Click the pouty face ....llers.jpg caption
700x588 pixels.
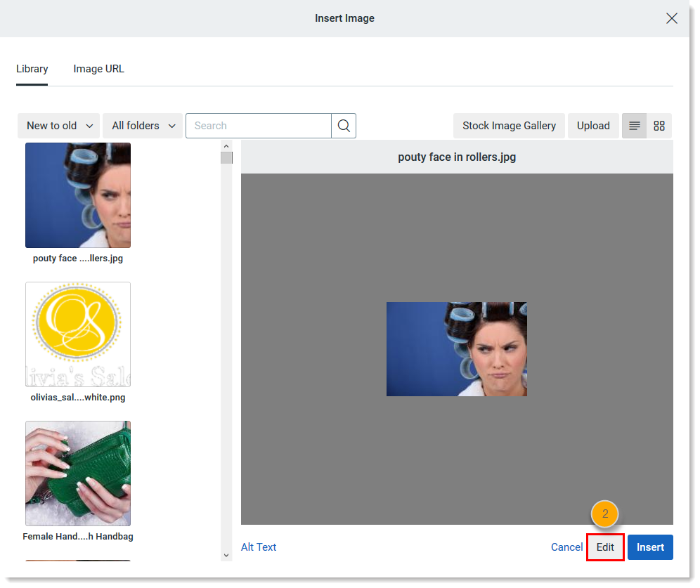78,259
